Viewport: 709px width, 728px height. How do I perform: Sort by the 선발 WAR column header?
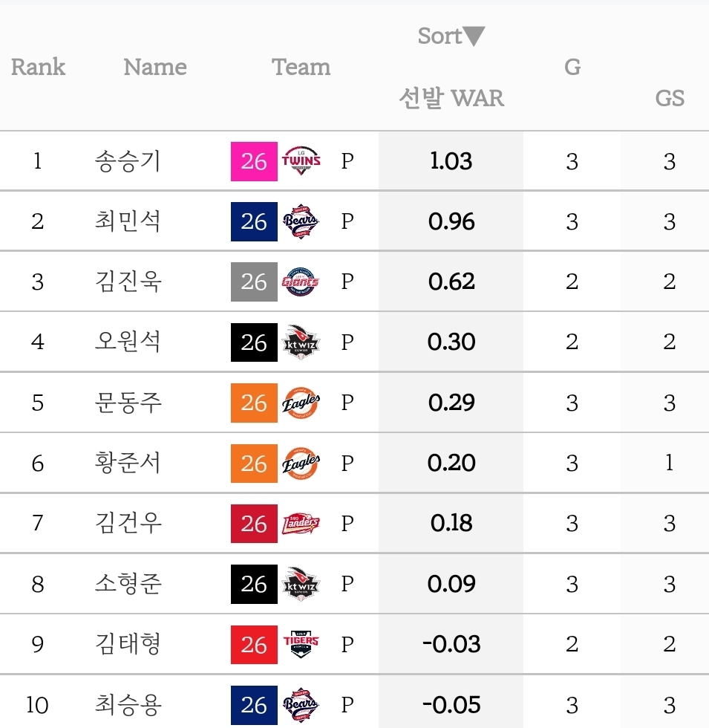[451, 98]
